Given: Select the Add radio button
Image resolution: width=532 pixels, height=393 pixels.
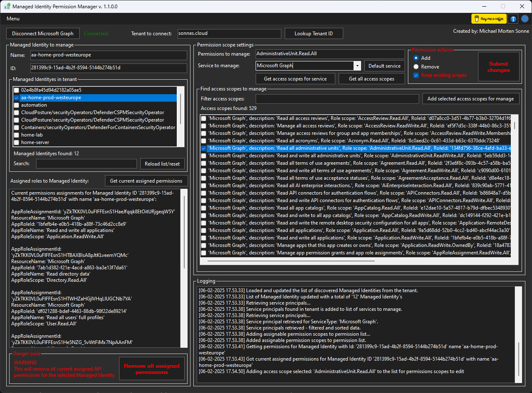Looking at the screenshot, I should (416, 58).
